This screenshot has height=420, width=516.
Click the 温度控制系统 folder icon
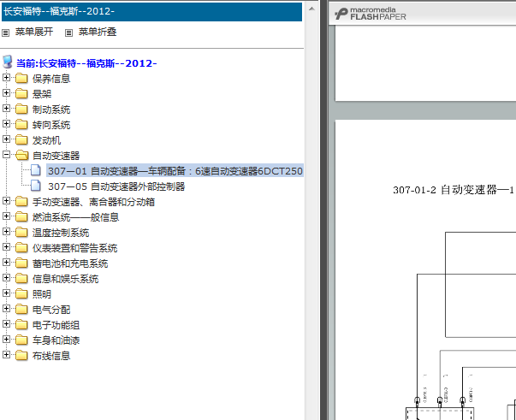(21, 233)
